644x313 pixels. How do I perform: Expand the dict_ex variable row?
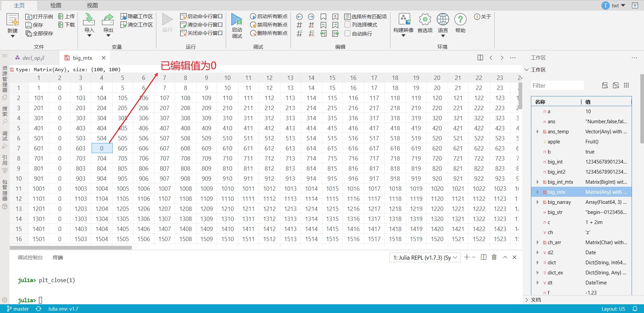[x=537, y=273]
